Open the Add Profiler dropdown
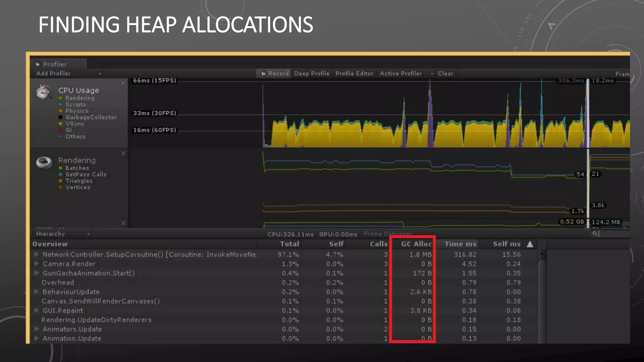The height and width of the screenshot is (362, 644). [69, 74]
